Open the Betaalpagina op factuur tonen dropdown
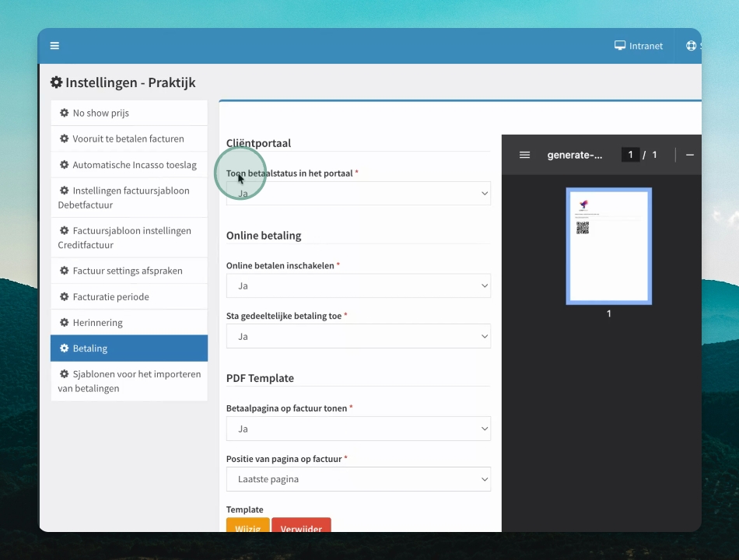Image resolution: width=739 pixels, height=560 pixels. [358, 429]
